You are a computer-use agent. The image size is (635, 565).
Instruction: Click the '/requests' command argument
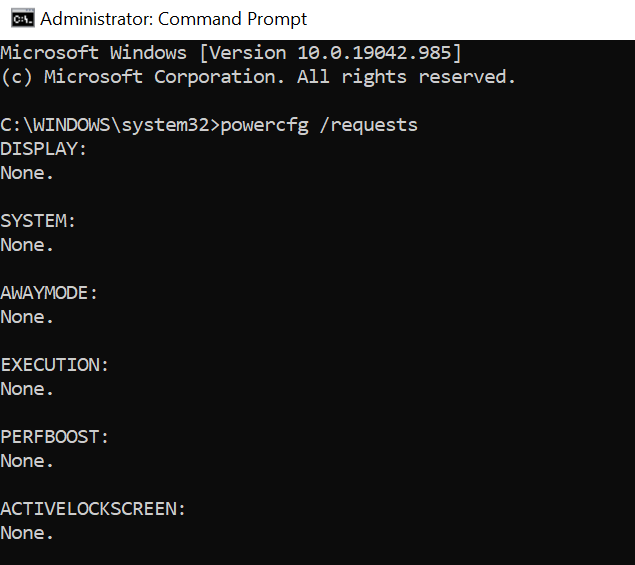tap(368, 125)
